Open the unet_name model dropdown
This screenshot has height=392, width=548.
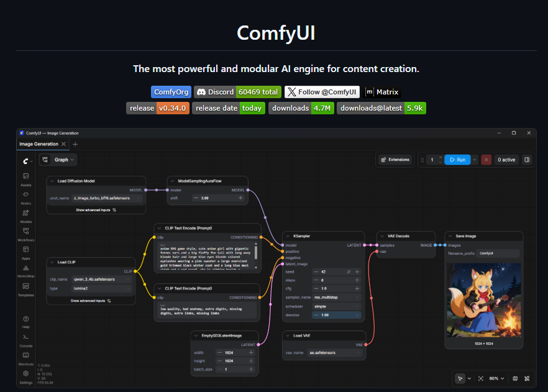(107, 198)
